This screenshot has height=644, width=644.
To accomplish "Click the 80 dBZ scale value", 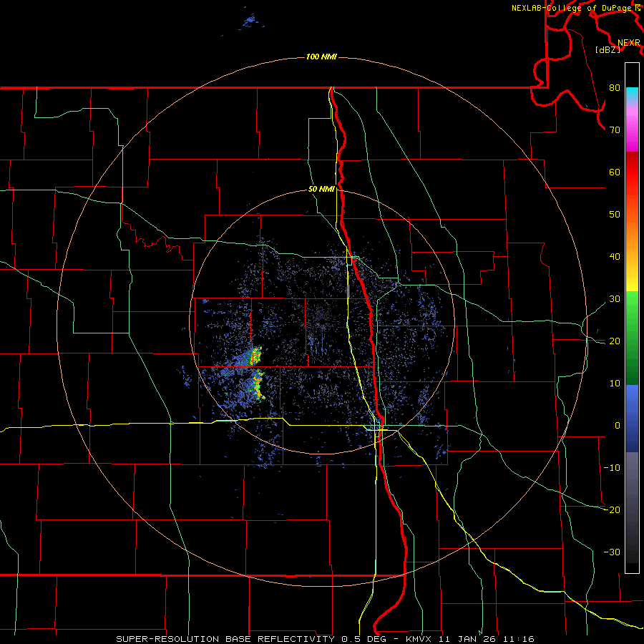I will [615, 88].
